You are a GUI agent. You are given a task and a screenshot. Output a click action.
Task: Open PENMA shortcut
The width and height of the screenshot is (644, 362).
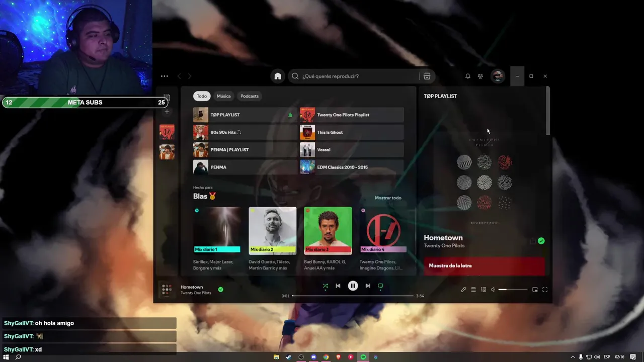click(x=245, y=167)
